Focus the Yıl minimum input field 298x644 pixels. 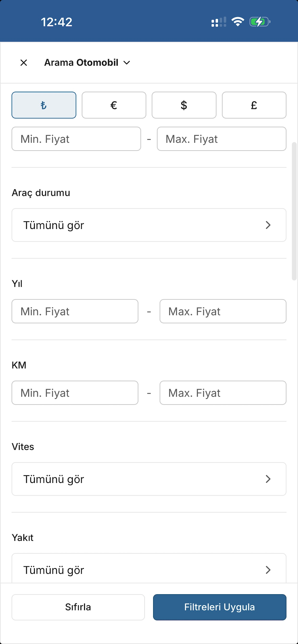(x=75, y=311)
